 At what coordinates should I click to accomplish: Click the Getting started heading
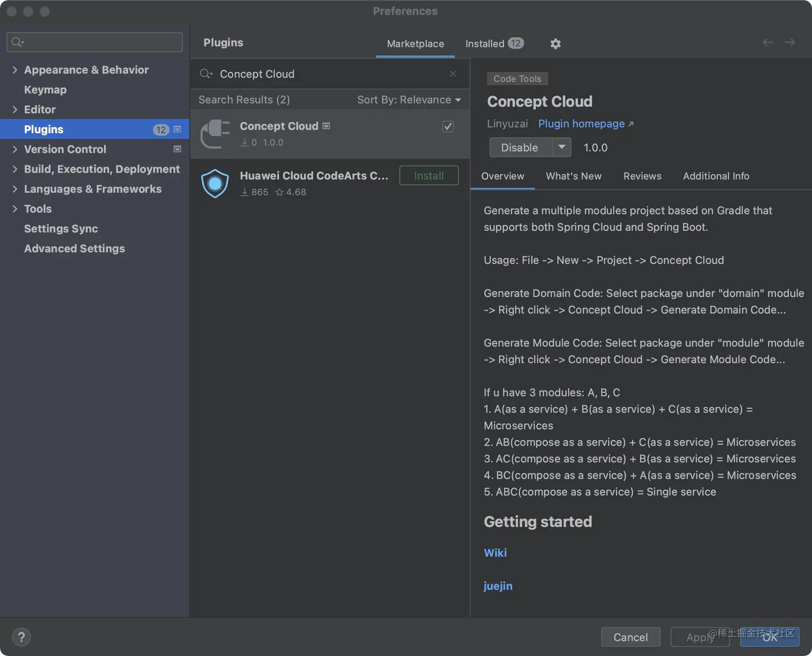click(538, 522)
